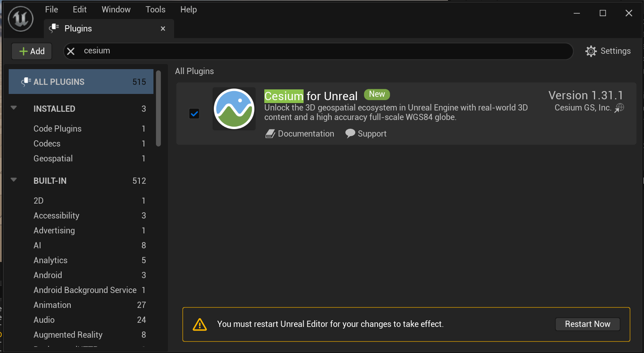Collapse the INSTALLED category arrow
This screenshot has width=644, height=353.
tap(14, 108)
